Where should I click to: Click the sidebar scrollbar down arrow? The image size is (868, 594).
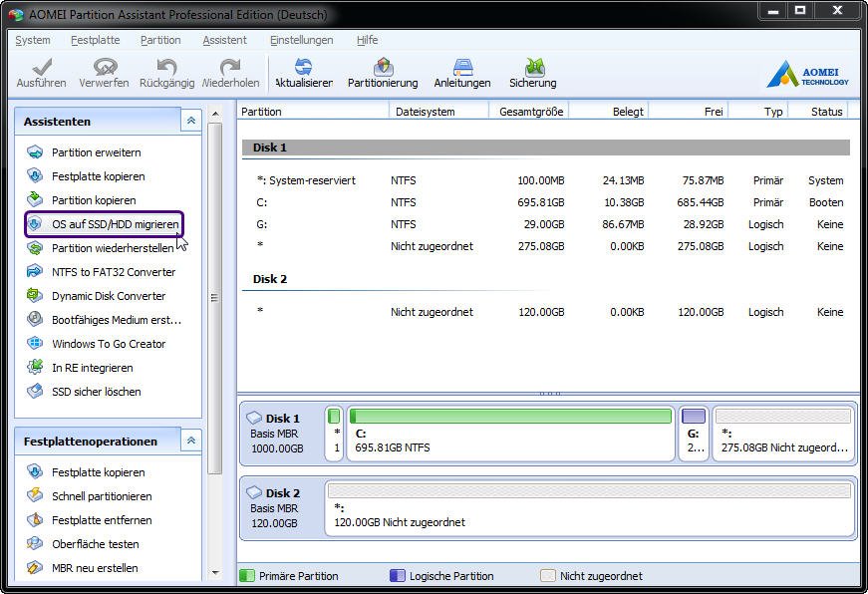tap(215, 573)
